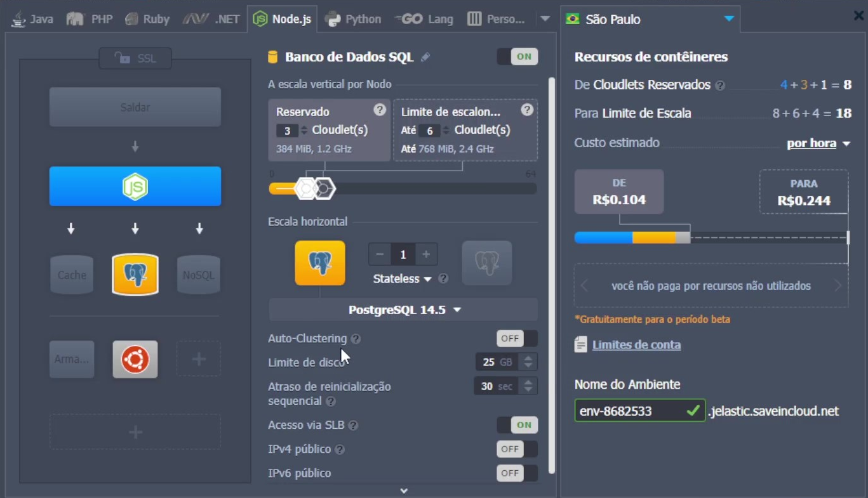The width and height of the screenshot is (868, 498).
Task: Show previous pricing tip with left chevron
Action: point(584,286)
